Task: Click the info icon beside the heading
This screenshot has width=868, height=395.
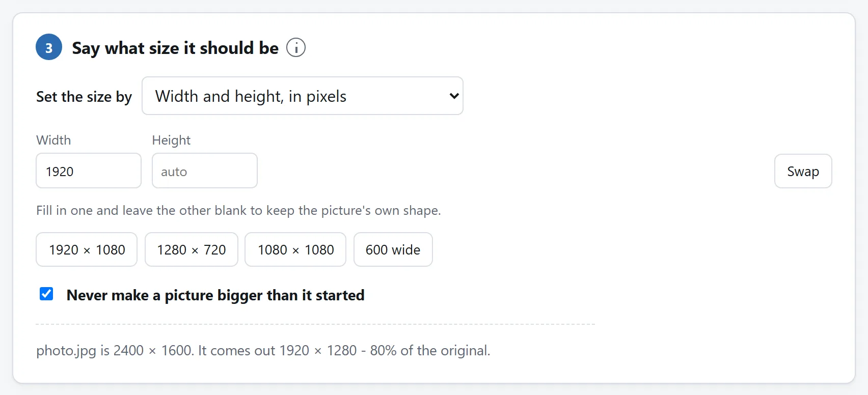Action: click(x=296, y=47)
